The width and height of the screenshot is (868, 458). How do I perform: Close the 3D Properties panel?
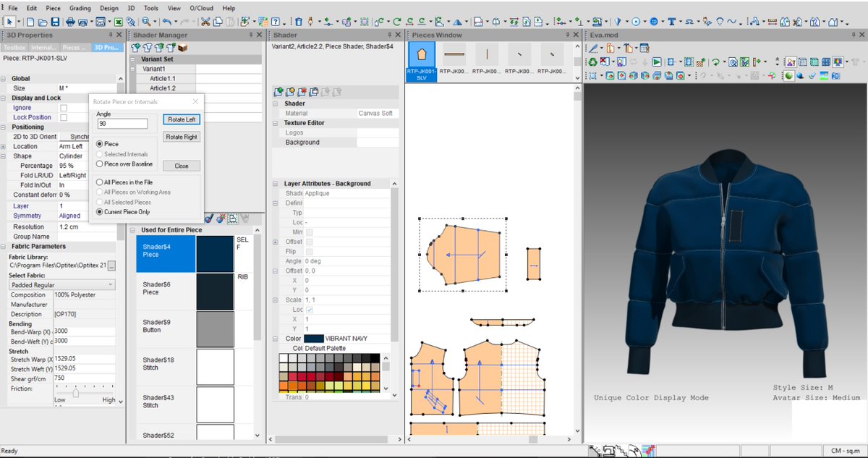(x=119, y=35)
